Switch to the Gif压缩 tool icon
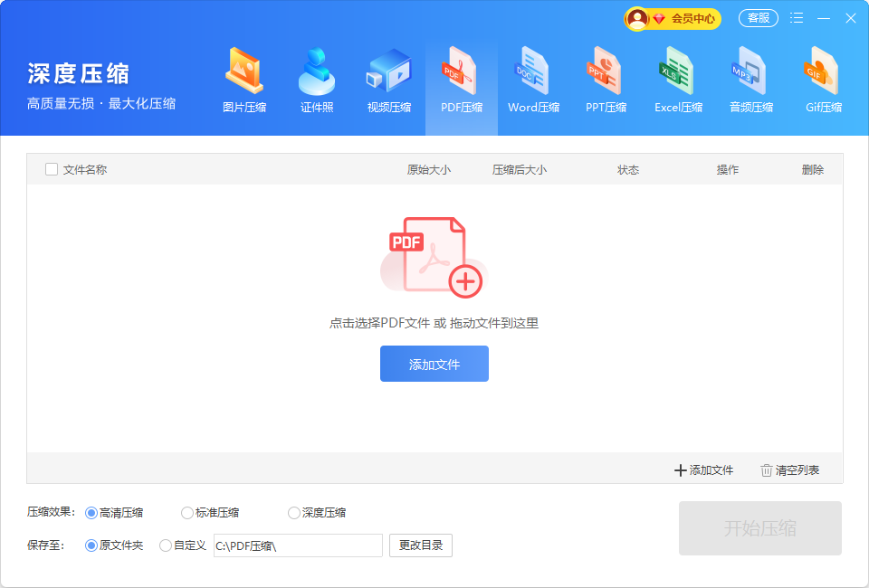The height and width of the screenshot is (588, 869). 823,71
